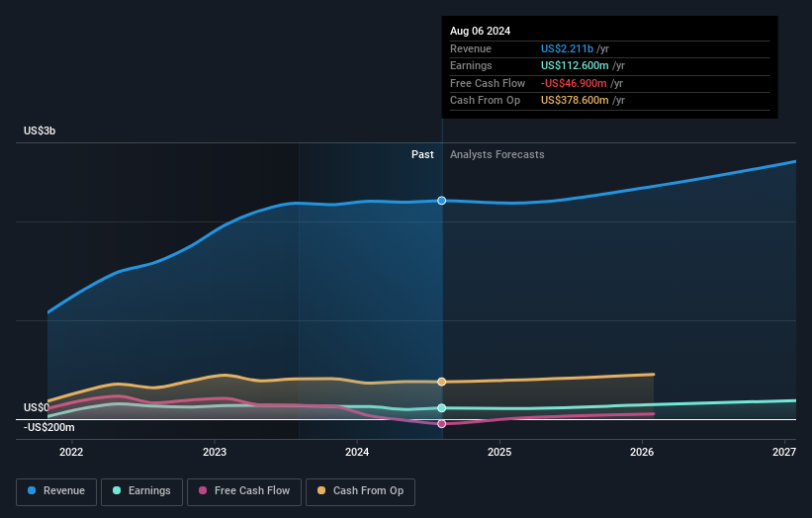Click the Past label on the chart
Viewport: 812px width, 518px height.
click(x=422, y=155)
